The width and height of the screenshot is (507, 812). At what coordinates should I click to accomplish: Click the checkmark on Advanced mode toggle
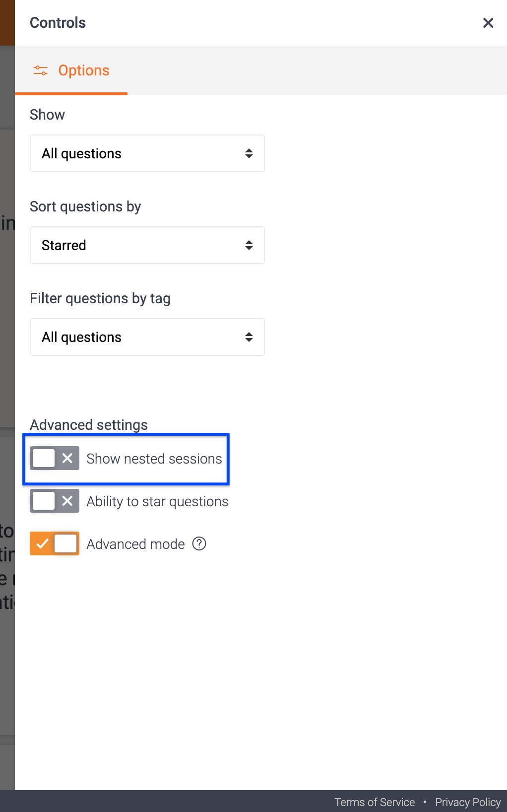pyautogui.click(x=42, y=543)
